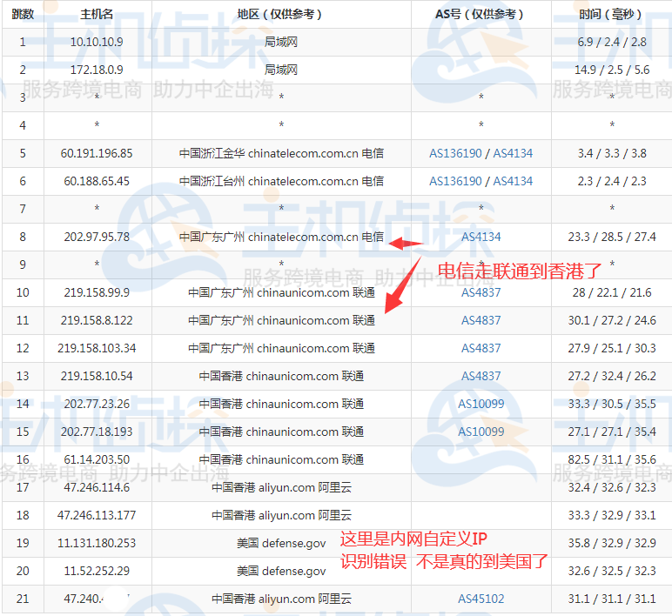Click latency 2.3 / 2.4 / 2.3
The width and height of the screenshot is (672, 616).
(612, 181)
